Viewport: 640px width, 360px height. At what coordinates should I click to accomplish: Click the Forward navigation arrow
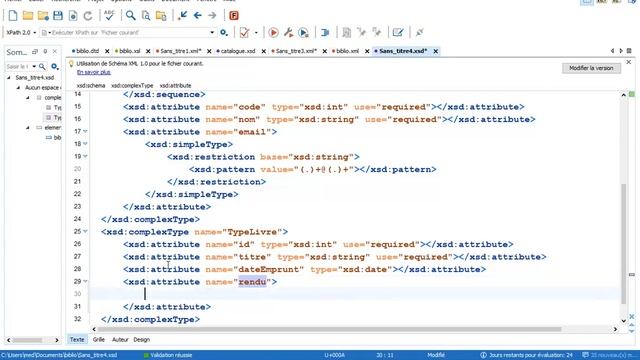click(x=212, y=16)
